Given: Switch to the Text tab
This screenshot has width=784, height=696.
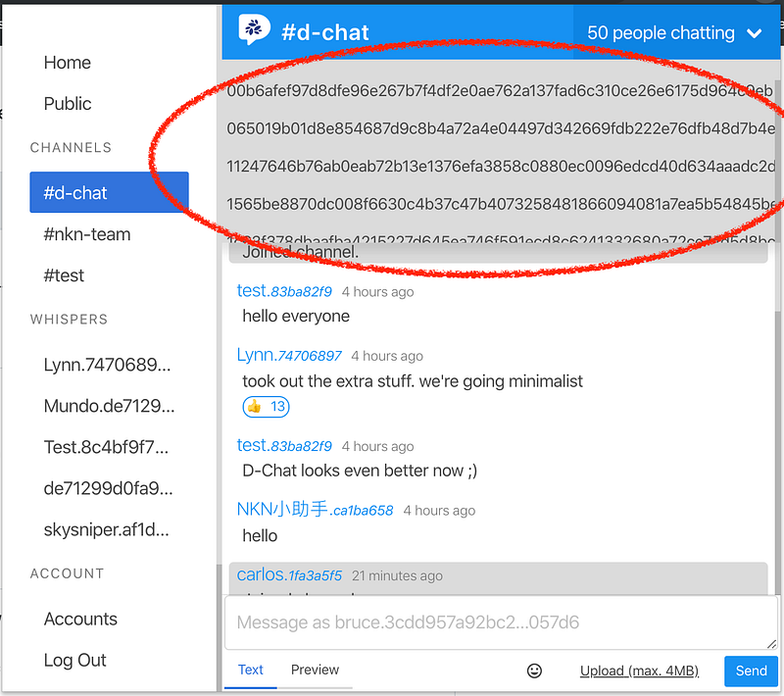Looking at the screenshot, I should [251, 670].
